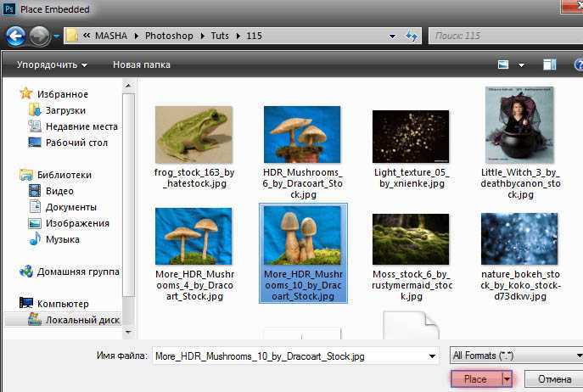Select Избранное in navigation pane
Image resolution: width=583 pixels, height=392 pixels.
point(63,94)
